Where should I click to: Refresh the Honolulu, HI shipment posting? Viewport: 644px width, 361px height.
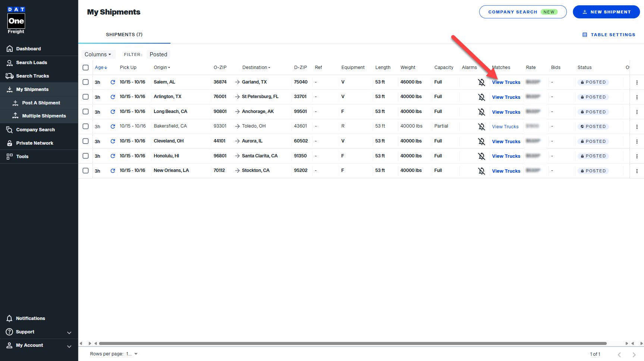click(113, 156)
